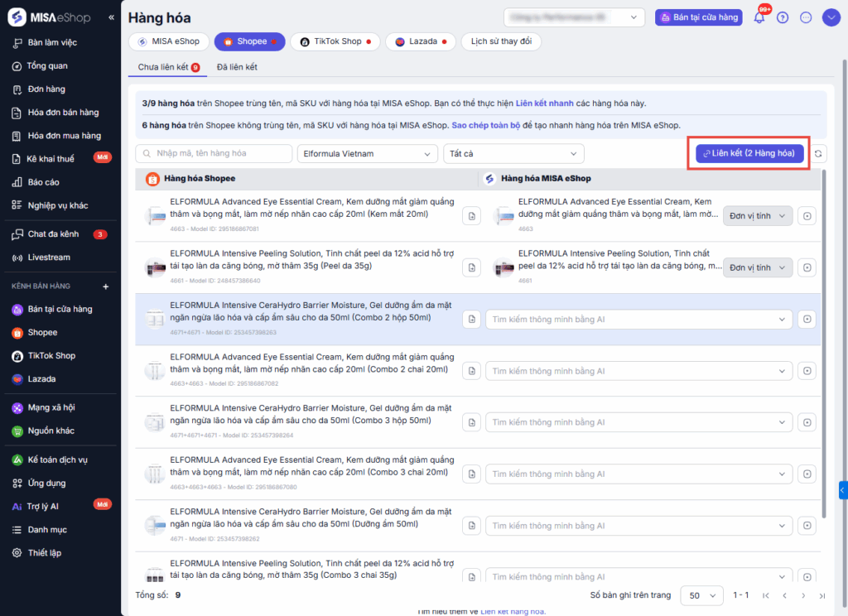Switch to the TikTok Shop tab
The image size is (848, 616).
[335, 41]
